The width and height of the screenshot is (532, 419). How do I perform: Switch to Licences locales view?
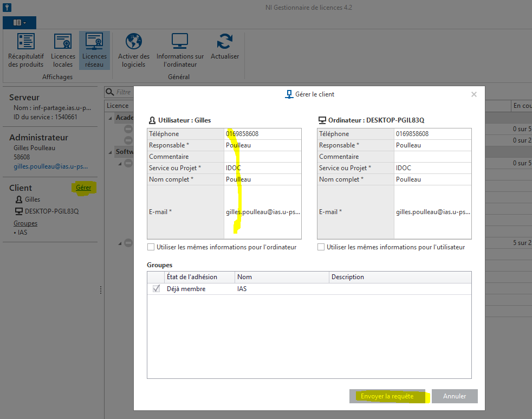click(x=63, y=50)
